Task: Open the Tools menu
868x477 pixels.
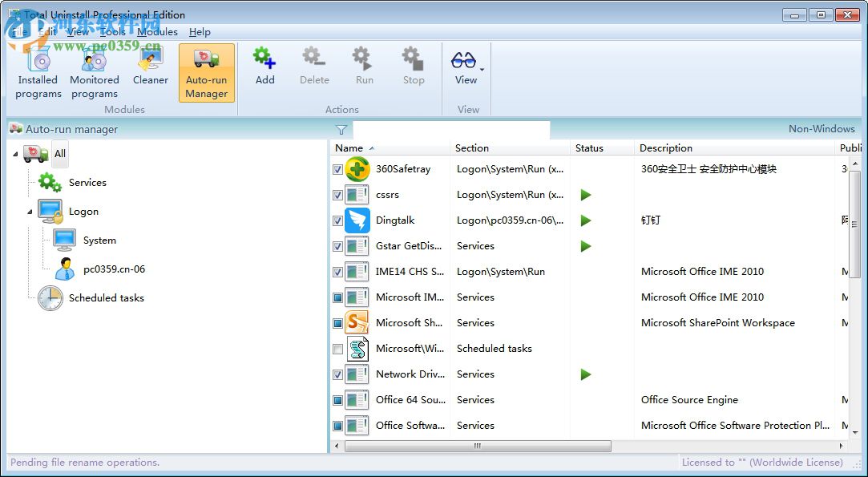Action: (x=112, y=32)
